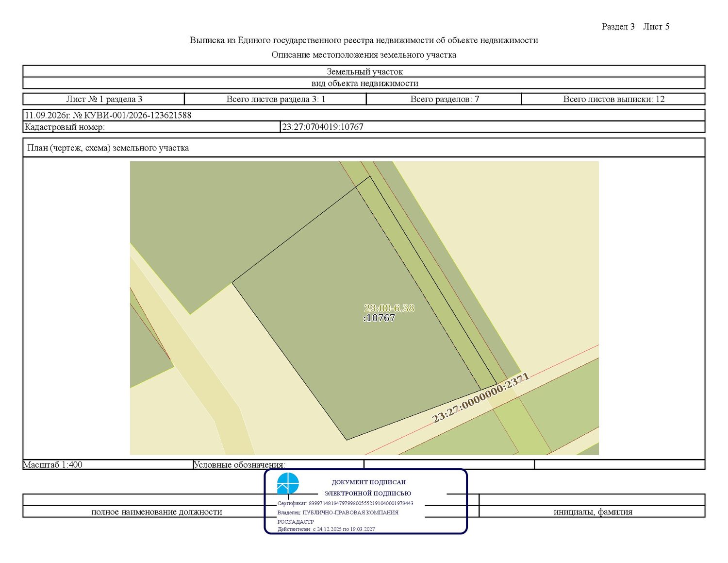Click the 'Выписка из Единого государственного реестра' title

tap(364, 40)
